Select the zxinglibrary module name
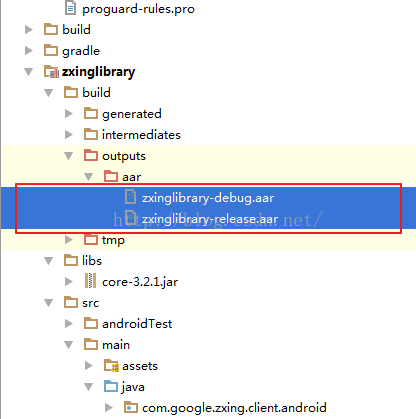Image resolution: width=416 pixels, height=419 pixels. point(99,72)
